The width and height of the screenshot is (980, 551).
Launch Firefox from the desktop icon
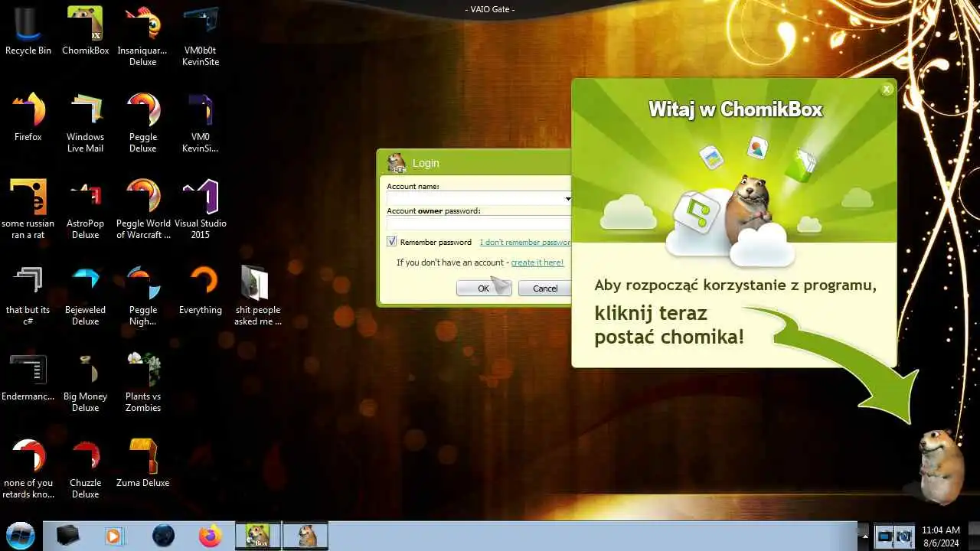(x=28, y=118)
